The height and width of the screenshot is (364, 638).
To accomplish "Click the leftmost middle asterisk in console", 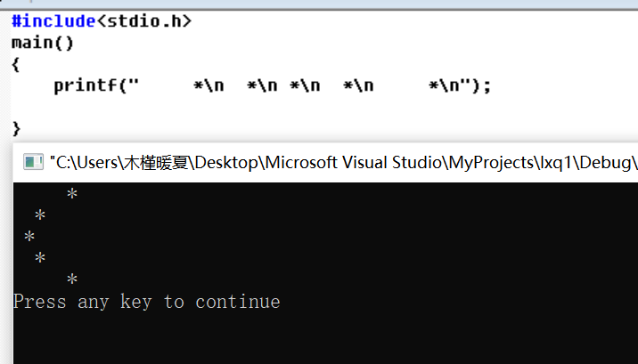I will point(29,236).
